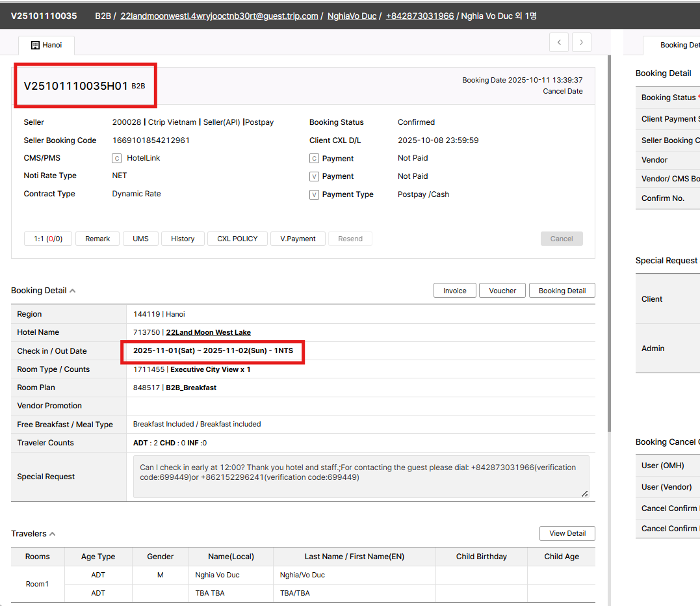
Task: Open the Remark button
Action: pos(97,239)
